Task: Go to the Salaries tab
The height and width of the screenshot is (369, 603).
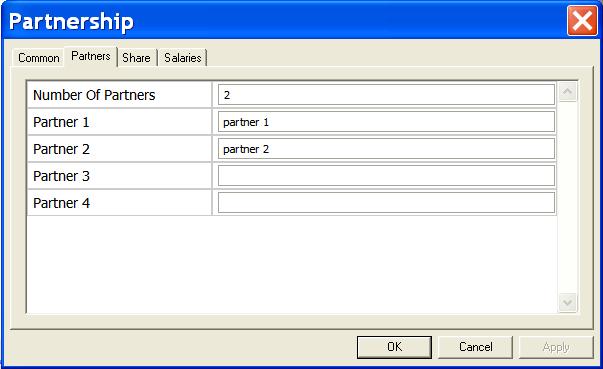Action: tap(183, 58)
